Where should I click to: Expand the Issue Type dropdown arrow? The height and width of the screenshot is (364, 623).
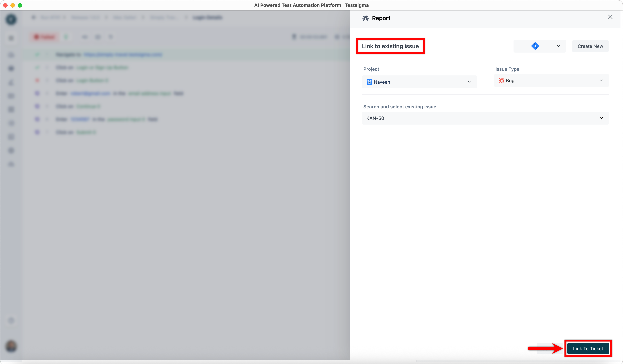click(x=601, y=81)
